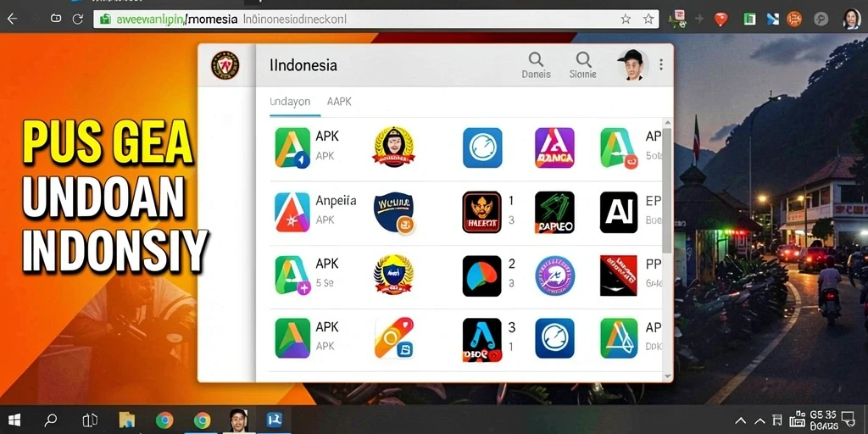868x434 pixels.
Task: Open the purple circular emblem app
Action: click(x=554, y=275)
